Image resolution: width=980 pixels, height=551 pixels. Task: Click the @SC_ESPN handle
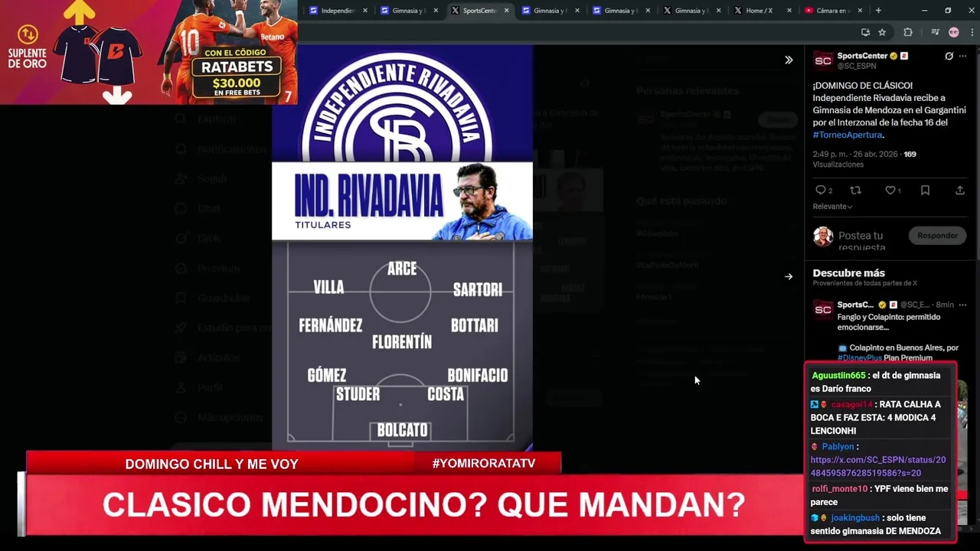(856, 66)
